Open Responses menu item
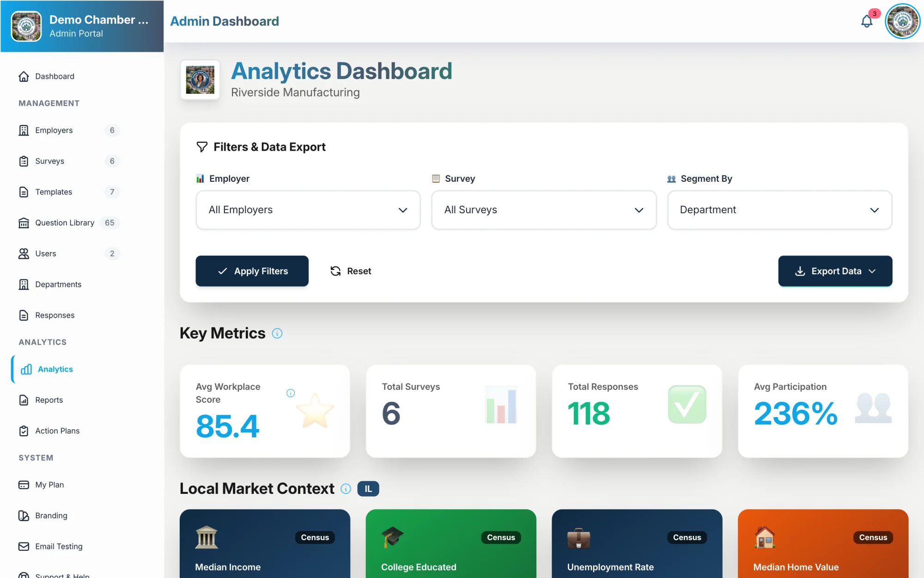 click(55, 315)
